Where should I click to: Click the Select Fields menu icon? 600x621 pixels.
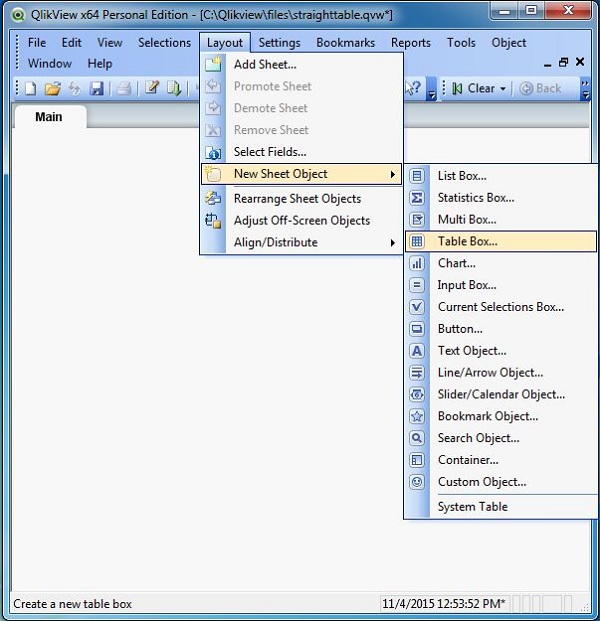213,152
